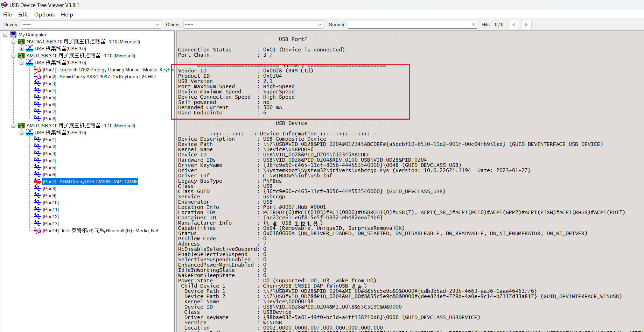Click Device ID USB\VID_0D28&PID_0204\012345ABCDEF

click(x=316, y=155)
